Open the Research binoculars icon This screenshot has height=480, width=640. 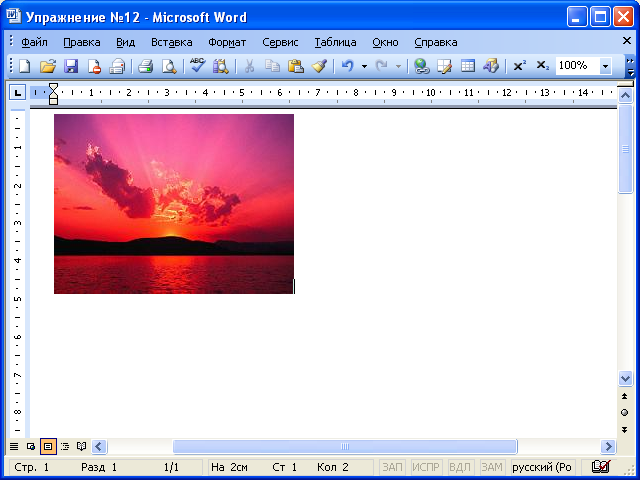click(x=221, y=66)
